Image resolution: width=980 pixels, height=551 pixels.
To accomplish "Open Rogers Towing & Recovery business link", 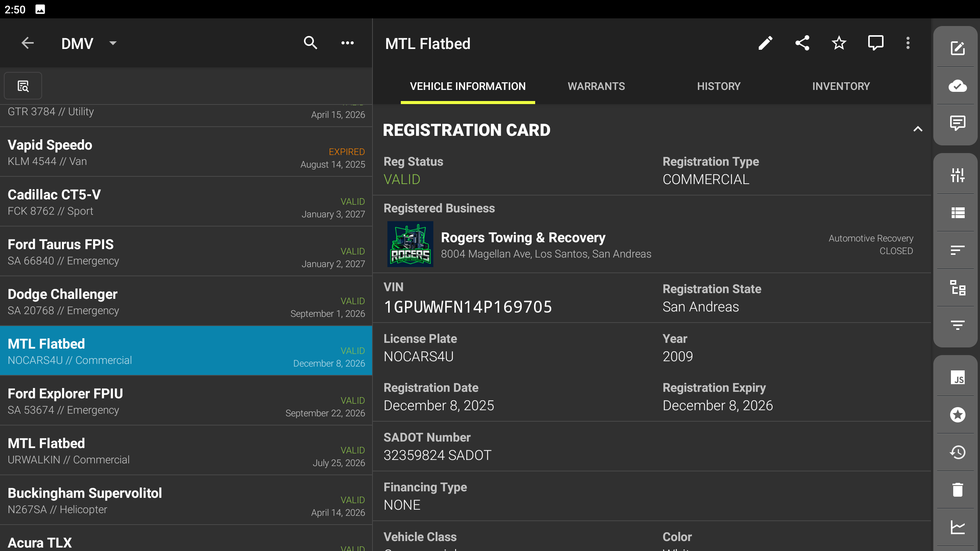I will tap(523, 238).
